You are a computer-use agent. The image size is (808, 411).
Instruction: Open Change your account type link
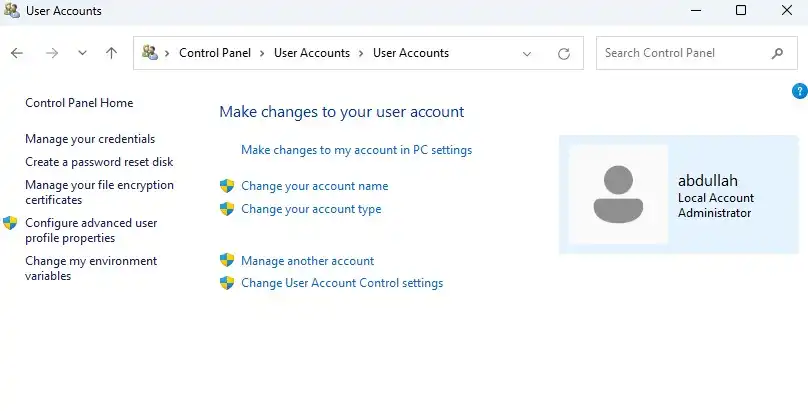(x=311, y=209)
